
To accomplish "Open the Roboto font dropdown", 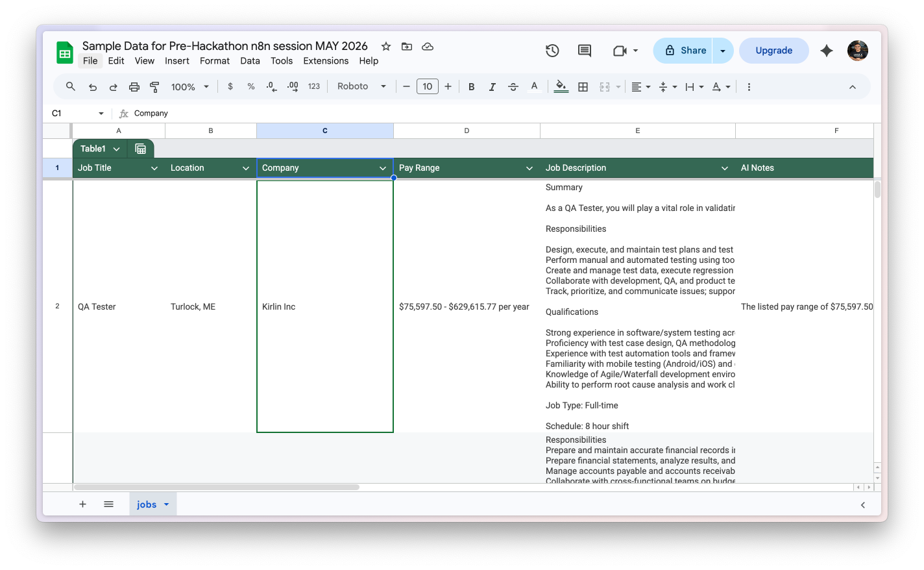I will 361,86.
